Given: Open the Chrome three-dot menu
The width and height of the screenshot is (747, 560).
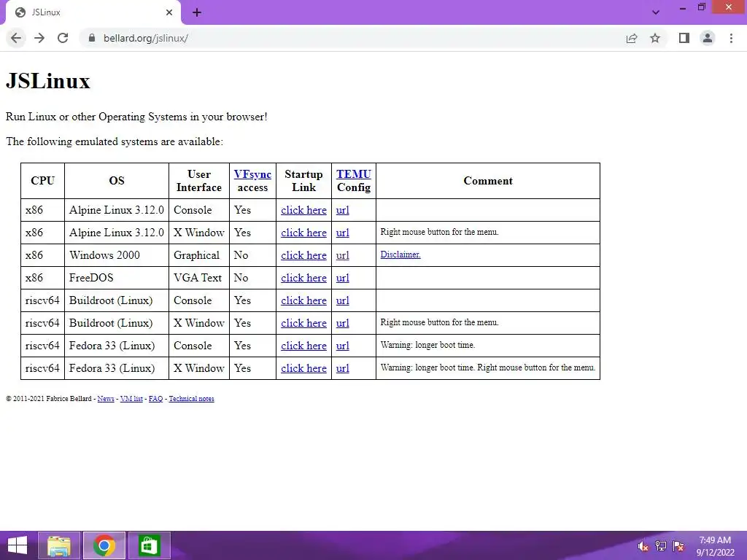Looking at the screenshot, I should pos(731,38).
